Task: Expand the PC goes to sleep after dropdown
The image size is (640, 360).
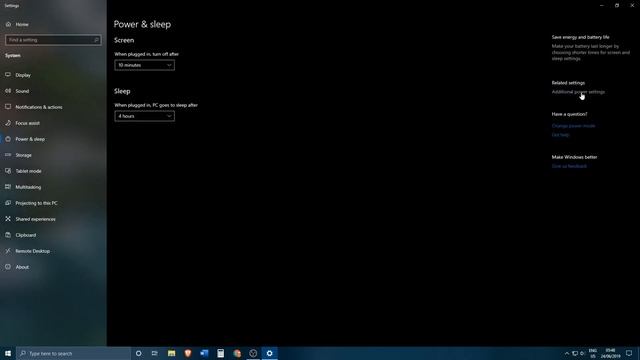Action: click(x=144, y=116)
